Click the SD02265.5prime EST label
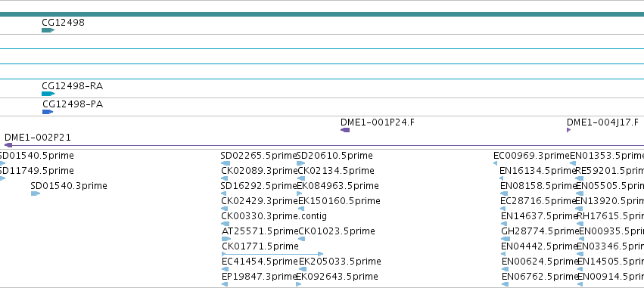 [258, 156]
